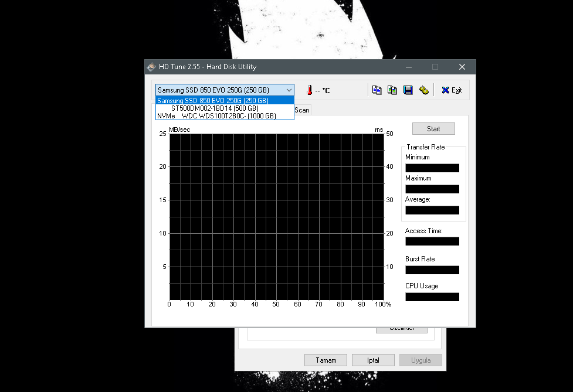Click Tamam in the background dialog
Image resolution: width=573 pixels, height=392 pixels.
coord(326,360)
